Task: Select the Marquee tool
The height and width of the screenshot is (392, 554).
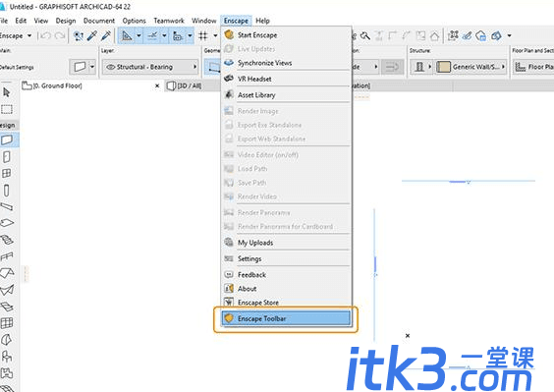Action: click(6, 109)
